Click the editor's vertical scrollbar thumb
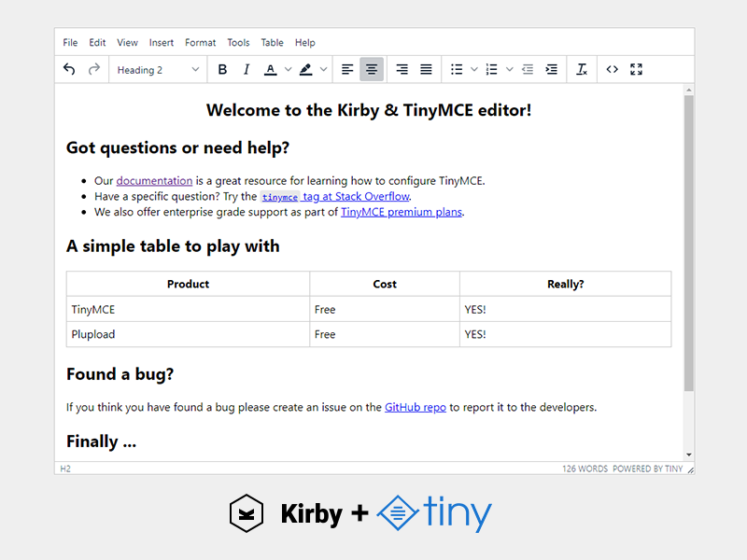This screenshot has width=747, height=560. pyautogui.click(x=689, y=243)
